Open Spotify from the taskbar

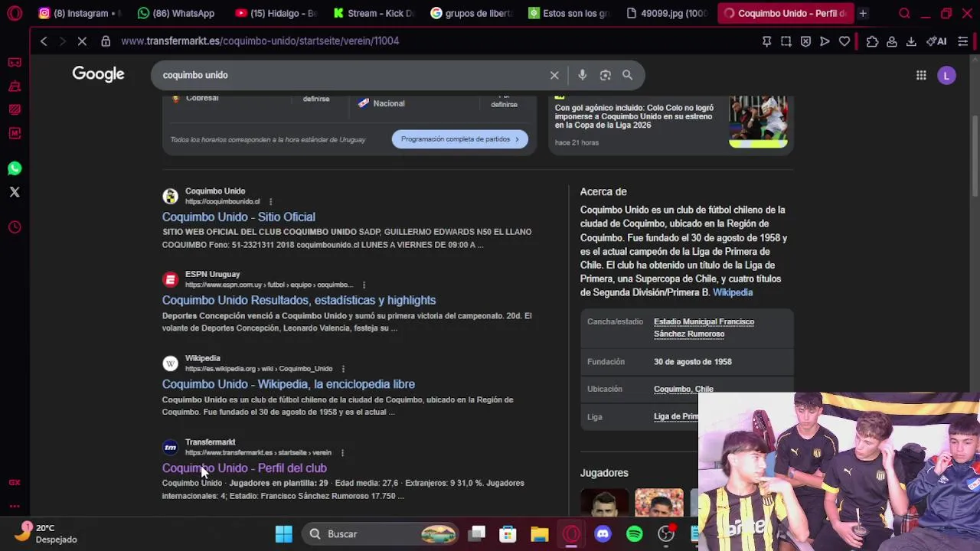(635, 534)
